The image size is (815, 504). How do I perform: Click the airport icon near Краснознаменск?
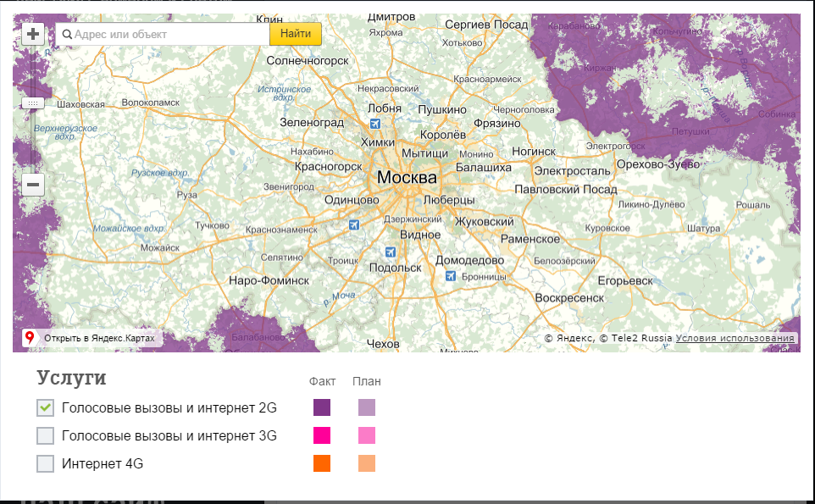pyautogui.click(x=354, y=224)
